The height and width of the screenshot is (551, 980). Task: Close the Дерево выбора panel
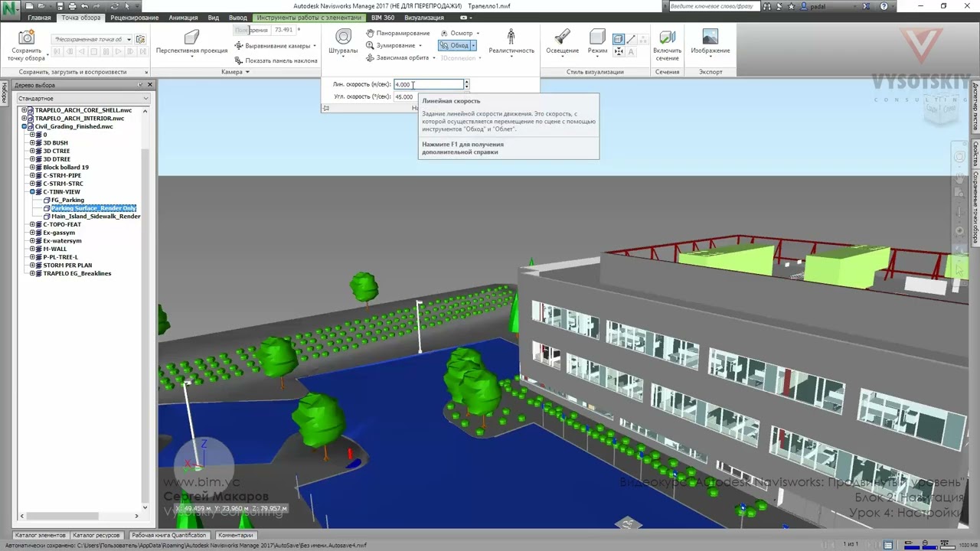pos(149,85)
